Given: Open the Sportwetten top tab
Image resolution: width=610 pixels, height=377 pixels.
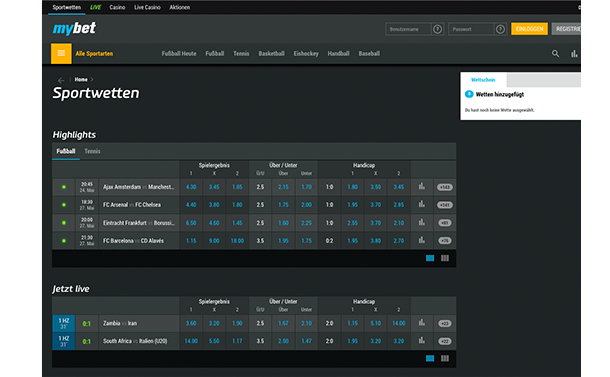Looking at the screenshot, I should coord(67,7).
